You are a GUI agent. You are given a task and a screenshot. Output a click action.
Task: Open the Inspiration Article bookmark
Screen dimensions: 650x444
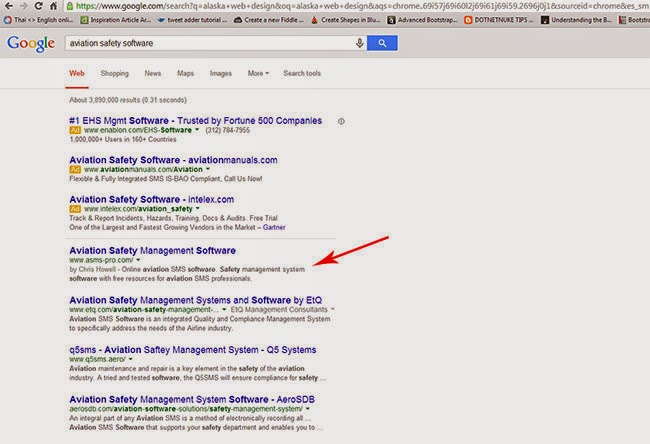[115, 19]
